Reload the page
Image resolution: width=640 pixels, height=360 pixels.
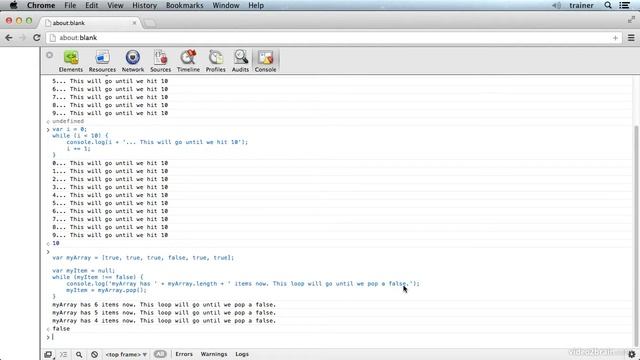pyautogui.click(x=36, y=38)
